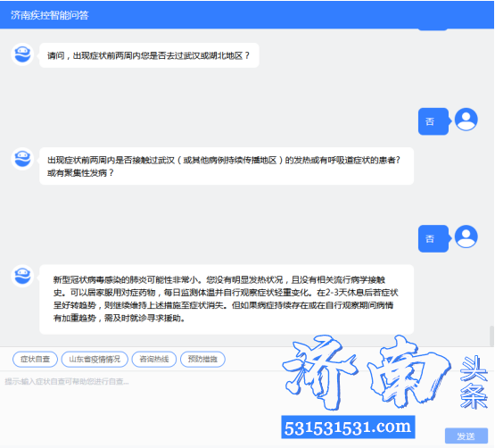The image size is (495, 448).
Task: Click the 发送 send button
Action: [466, 436]
